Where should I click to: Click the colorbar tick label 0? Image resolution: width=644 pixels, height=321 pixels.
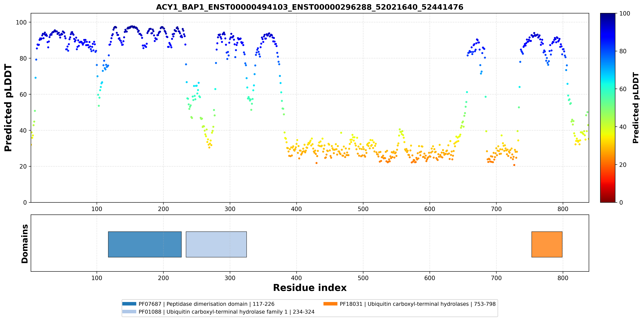click(621, 202)
